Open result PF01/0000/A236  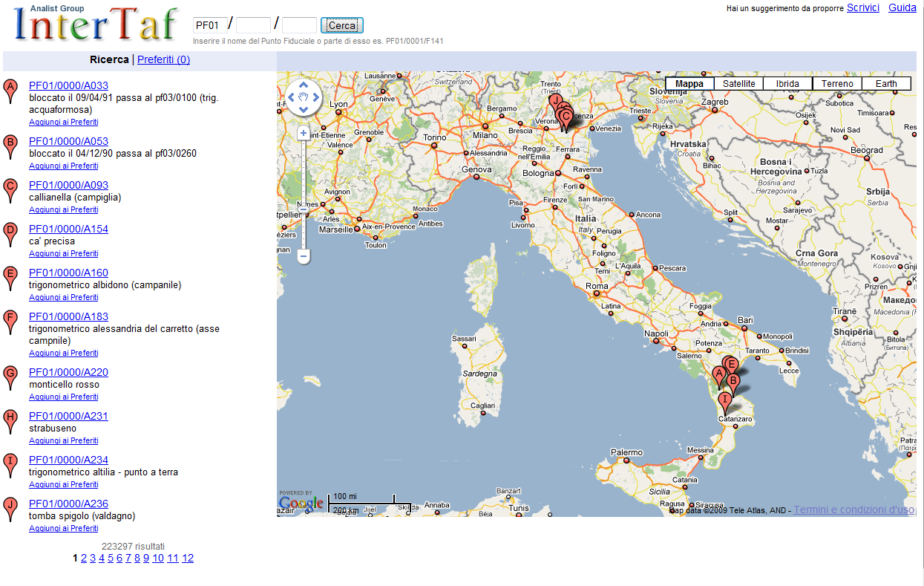coord(68,504)
